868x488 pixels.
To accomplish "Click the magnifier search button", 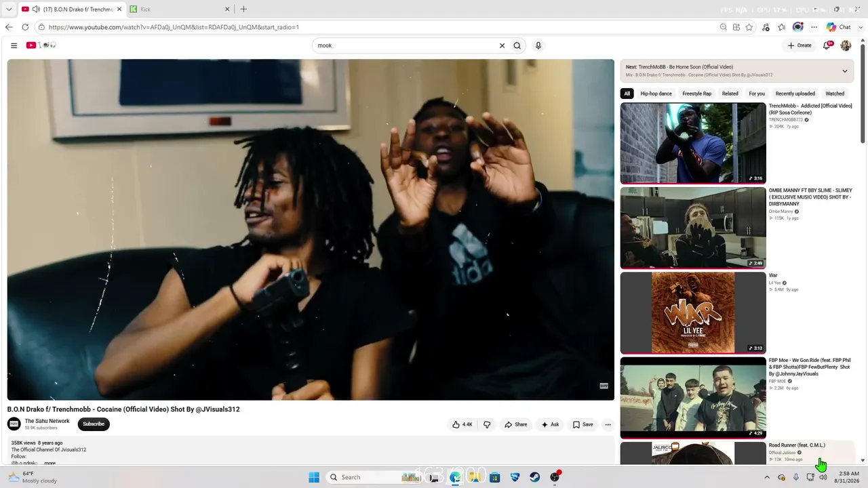I will (517, 45).
